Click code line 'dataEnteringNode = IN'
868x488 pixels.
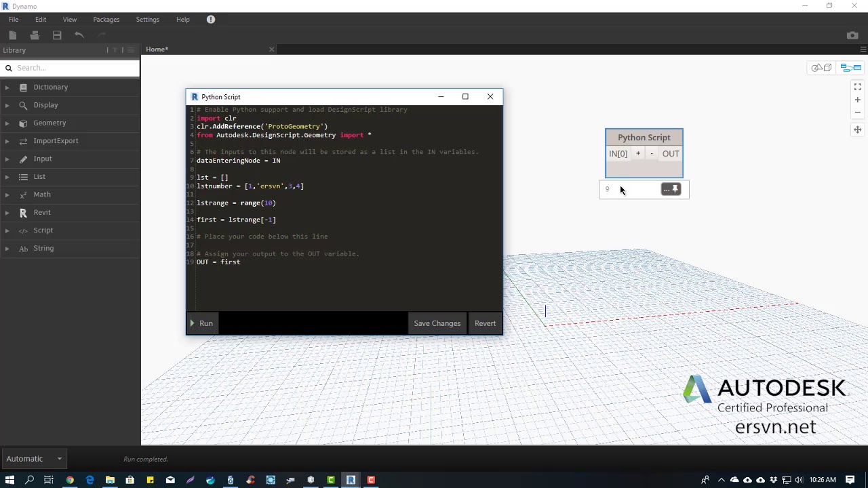238,161
